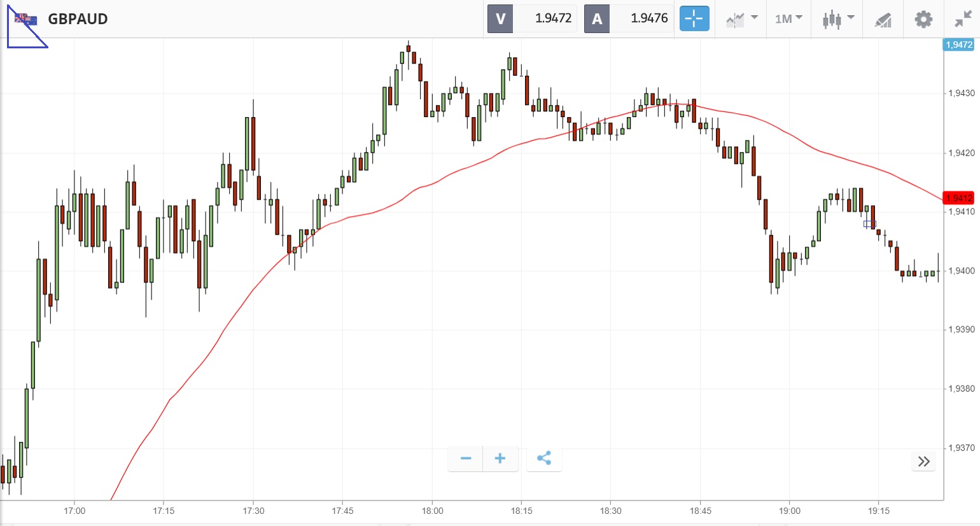Select the drawing tools pencil icon

(883, 20)
